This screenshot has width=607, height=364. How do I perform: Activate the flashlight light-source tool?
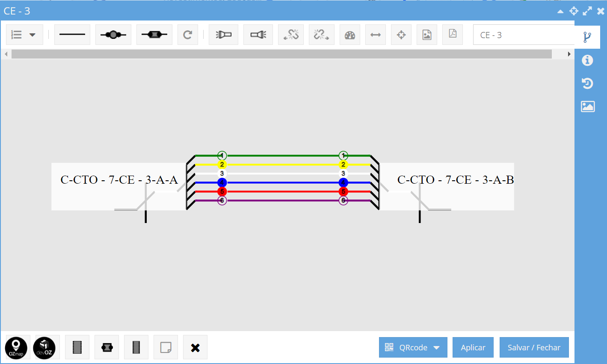[223, 35]
